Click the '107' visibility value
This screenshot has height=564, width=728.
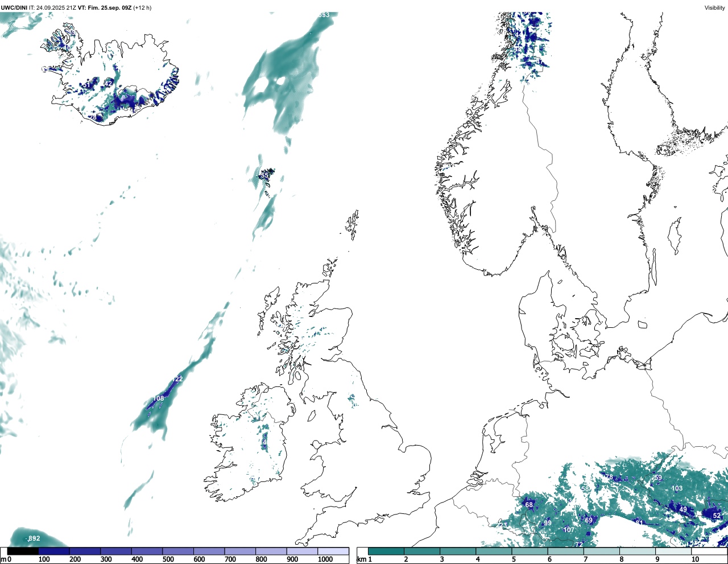pos(569,530)
